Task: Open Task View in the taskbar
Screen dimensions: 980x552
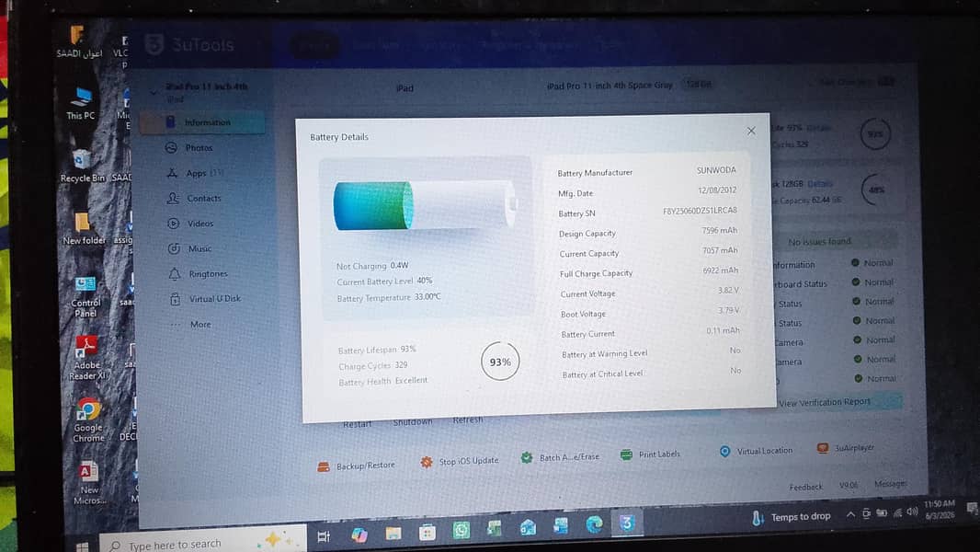Action: click(x=324, y=536)
